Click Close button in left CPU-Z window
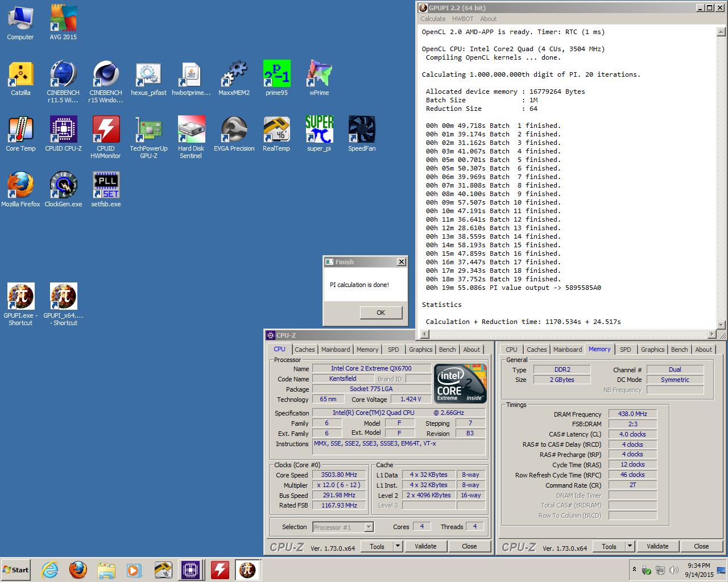Image resolution: width=728 pixels, height=582 pixels. [469, 546]
